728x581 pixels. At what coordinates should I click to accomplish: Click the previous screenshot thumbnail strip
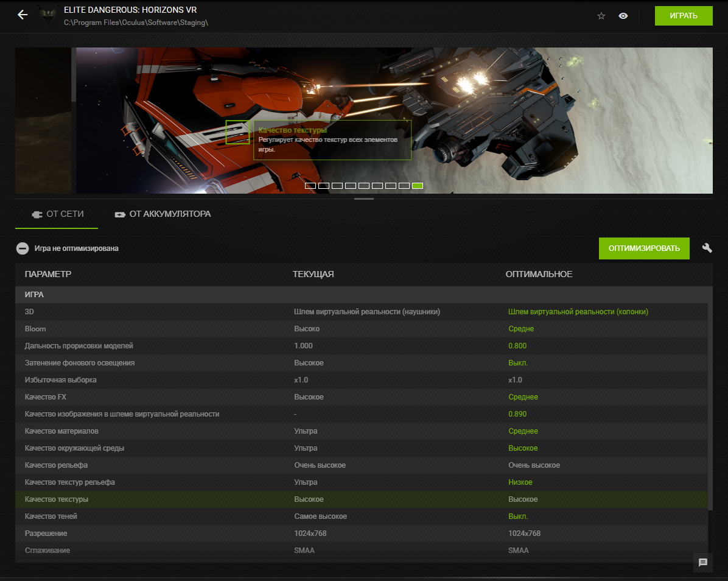click(x=43, y=121)
